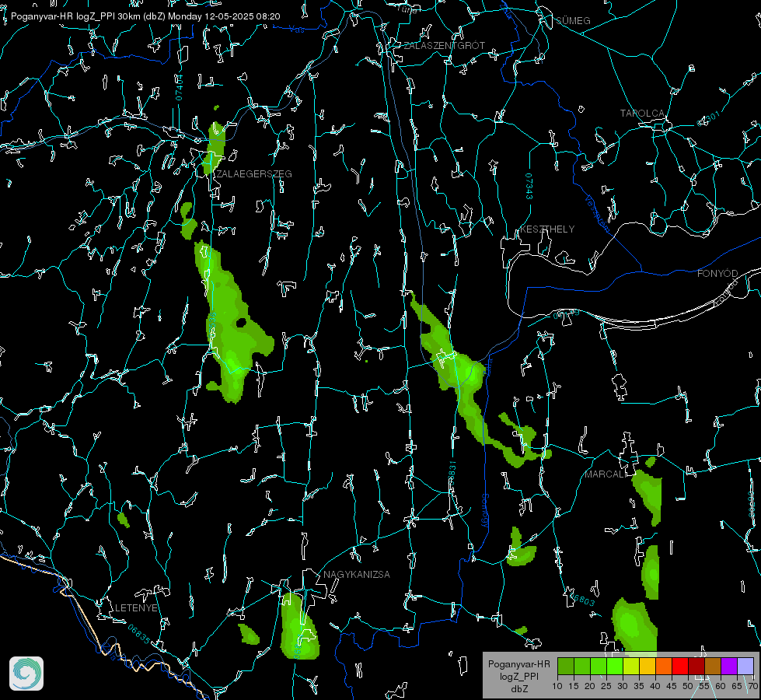Select the 35–40 dBZ yellow swatch
761x700 pixels.
[x=648, y=666]
